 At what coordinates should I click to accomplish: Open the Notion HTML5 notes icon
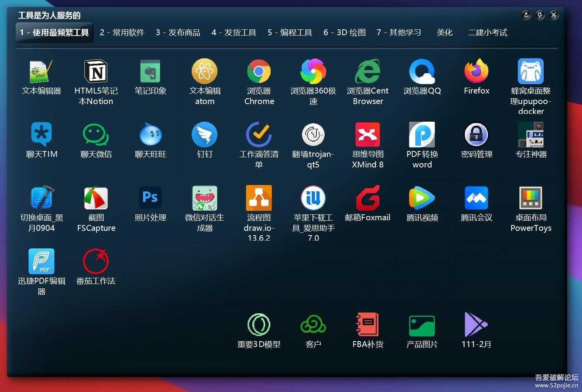(x=96, y=72)
